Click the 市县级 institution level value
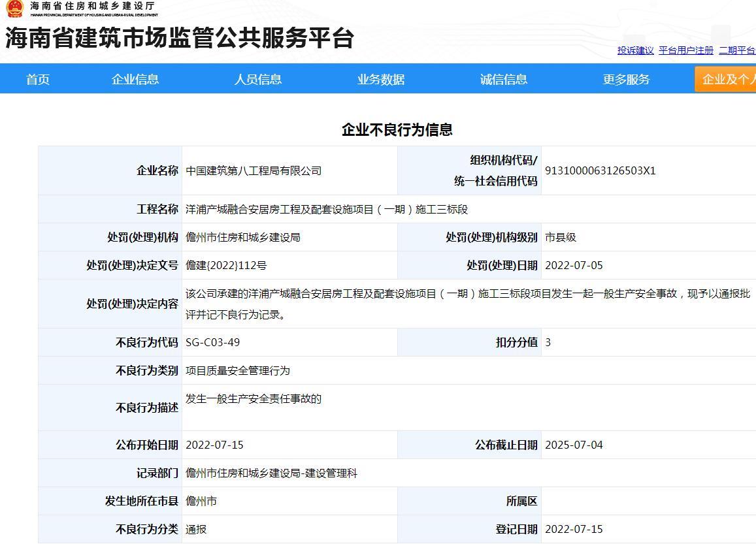The height and width of the screenshot is (544, 756). point(561,237)
